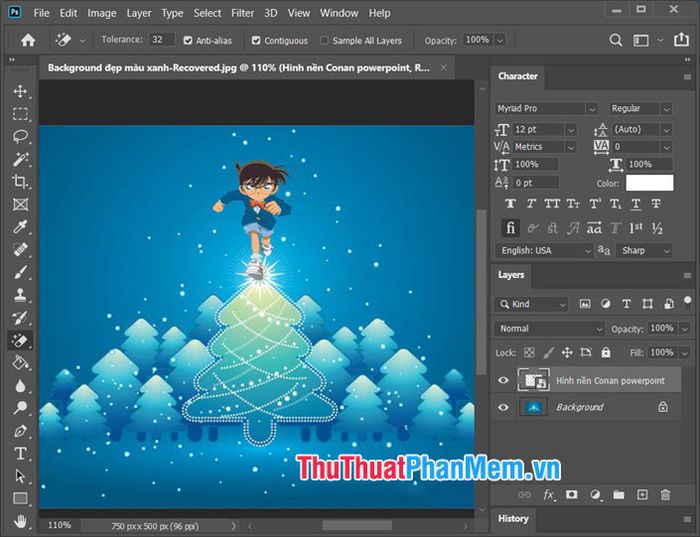
Task: Hide the Hình nền Conan powerpoint layer
Action: [503, 380]
